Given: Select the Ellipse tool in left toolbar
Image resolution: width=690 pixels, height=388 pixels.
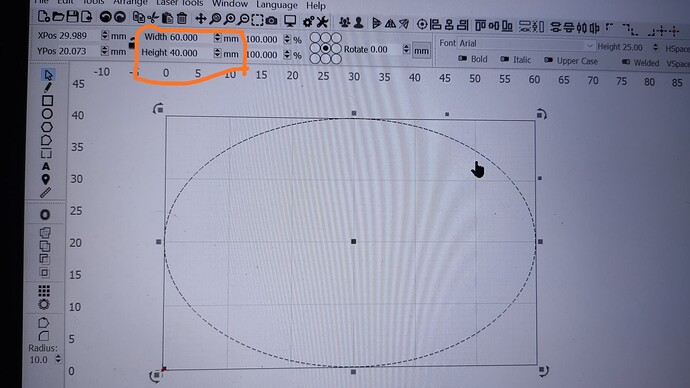Looking at the screenshot, I should [47, 114].
